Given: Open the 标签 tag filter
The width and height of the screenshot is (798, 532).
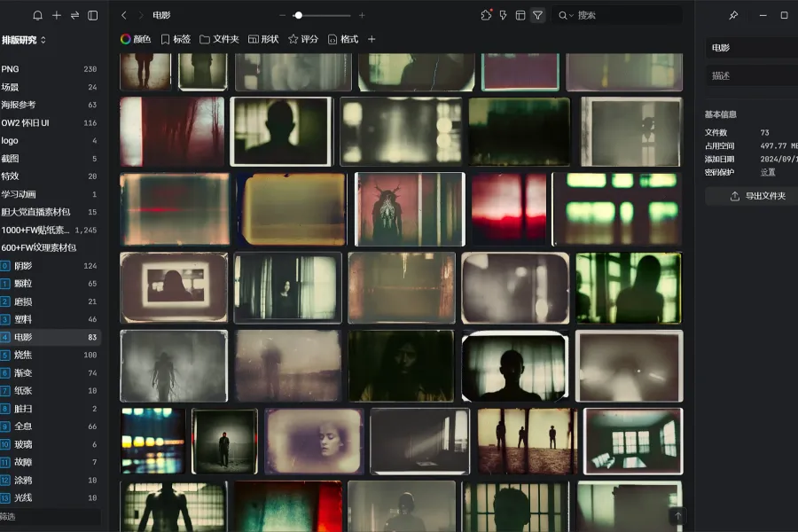Looking at the screenshot, I should pyautogui.click(x=176, y=39).
